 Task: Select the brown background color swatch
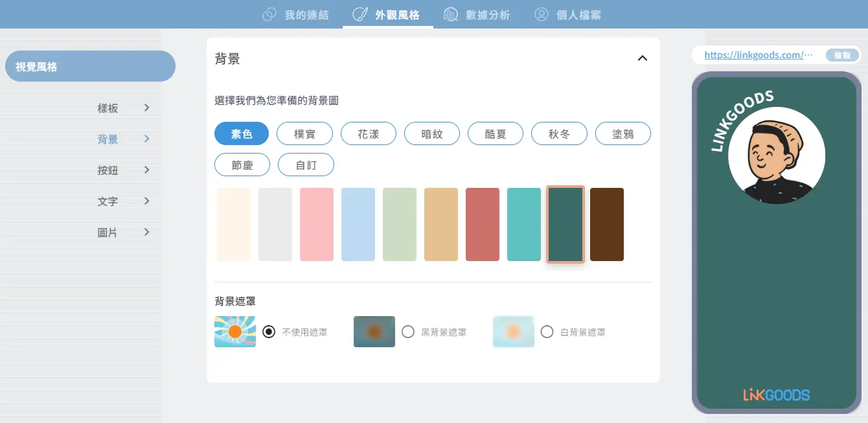607,224
